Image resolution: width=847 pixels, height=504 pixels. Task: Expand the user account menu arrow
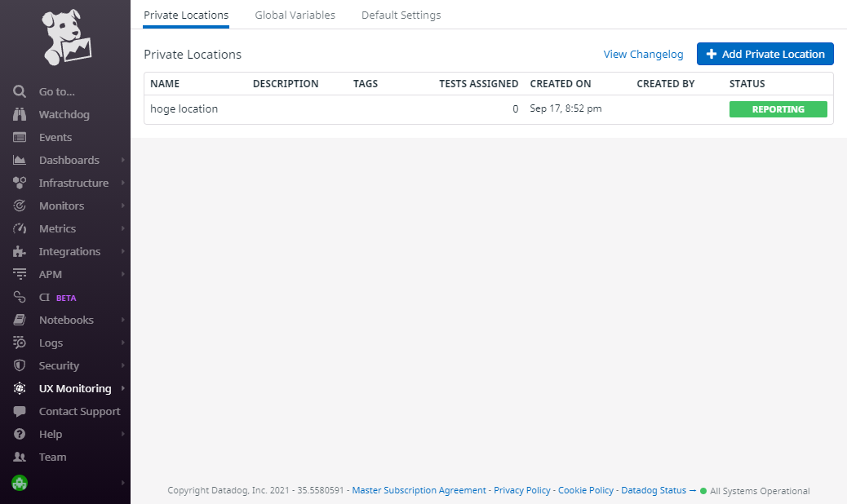[123, 483]
